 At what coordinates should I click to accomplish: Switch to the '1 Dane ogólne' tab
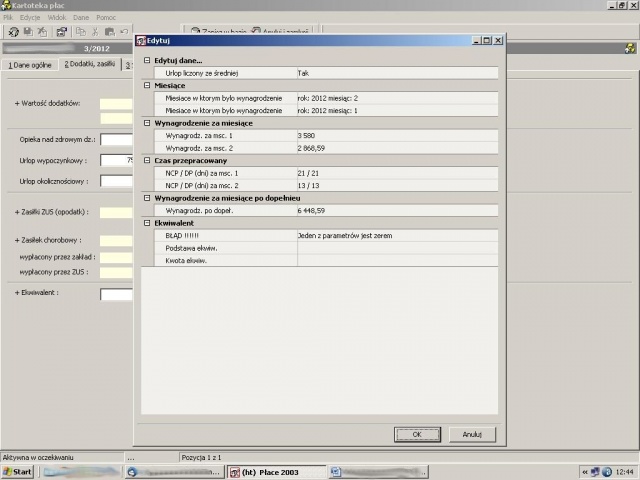click(x=30, y=65)
